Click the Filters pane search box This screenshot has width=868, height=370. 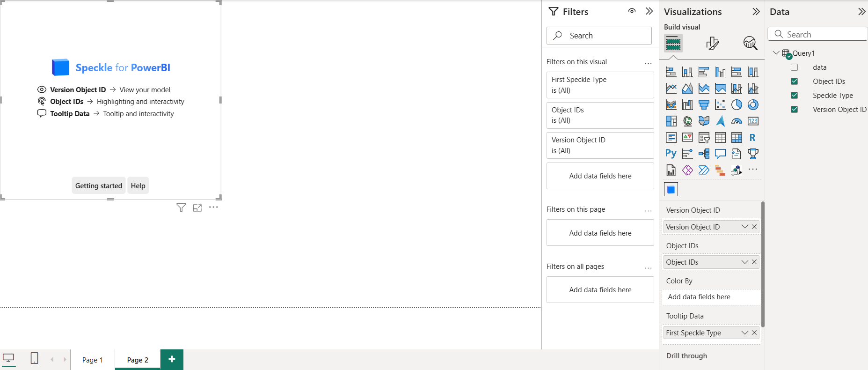point(599,36)
